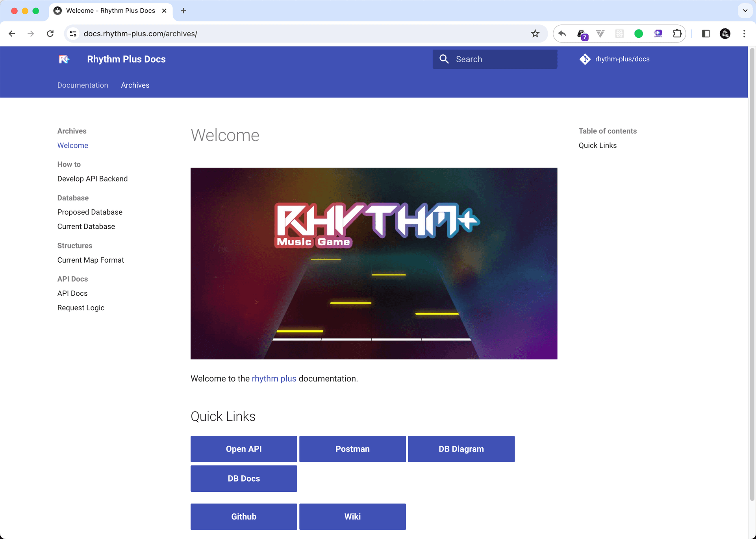Open the Current Database page
This screenshot has width=756, height=539.
[86, 226]
